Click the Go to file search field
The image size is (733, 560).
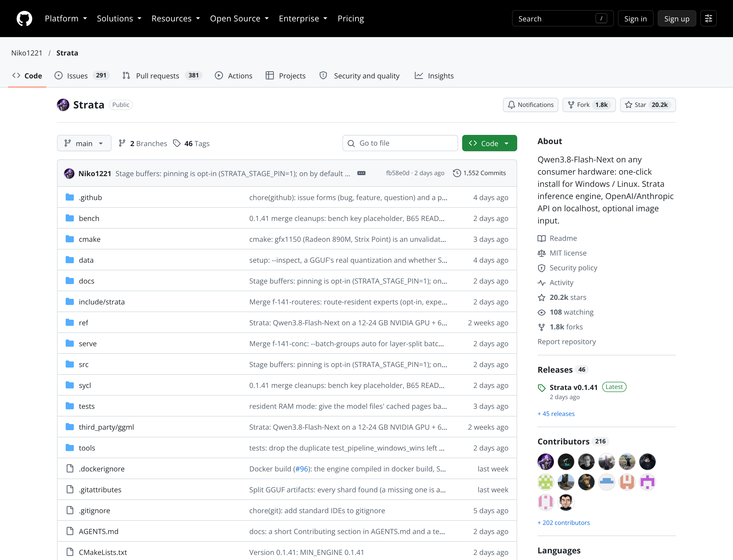point(400,143)
